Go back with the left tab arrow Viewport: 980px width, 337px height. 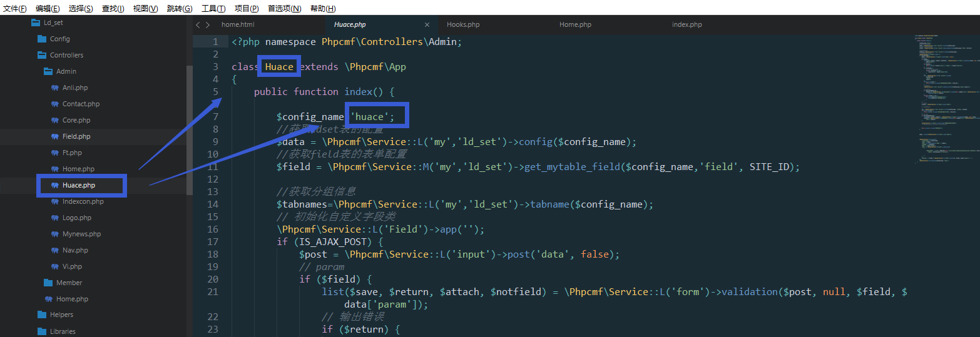pyautogui.click(x=198, y=25)
